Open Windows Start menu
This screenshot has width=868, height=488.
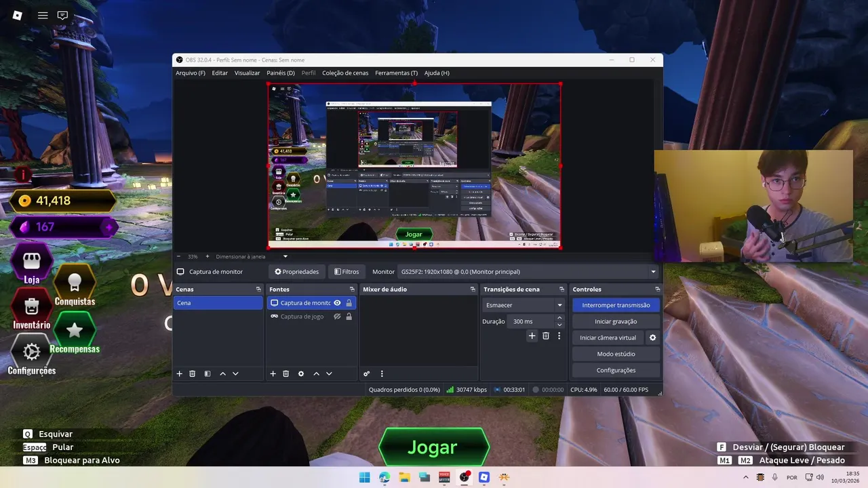[x=364, y=477]
